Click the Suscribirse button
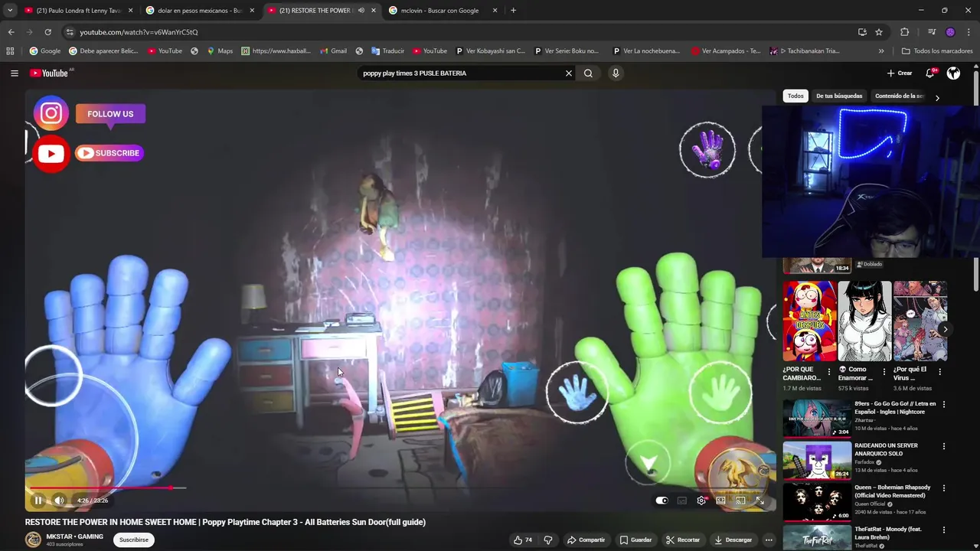 click(134, 540)
